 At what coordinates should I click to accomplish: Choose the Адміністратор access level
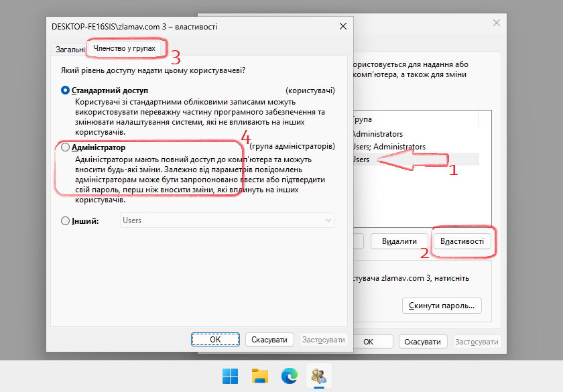(x=65, y=147)
